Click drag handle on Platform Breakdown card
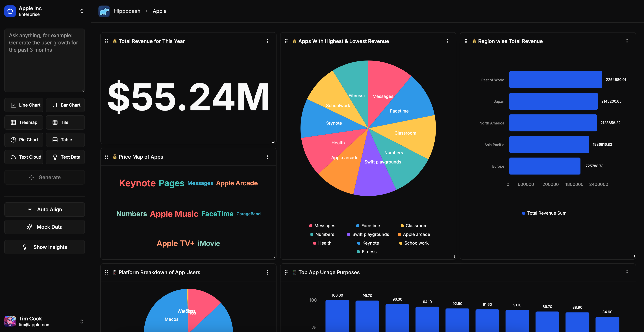644x332 pixels. [x=106, y=272]
